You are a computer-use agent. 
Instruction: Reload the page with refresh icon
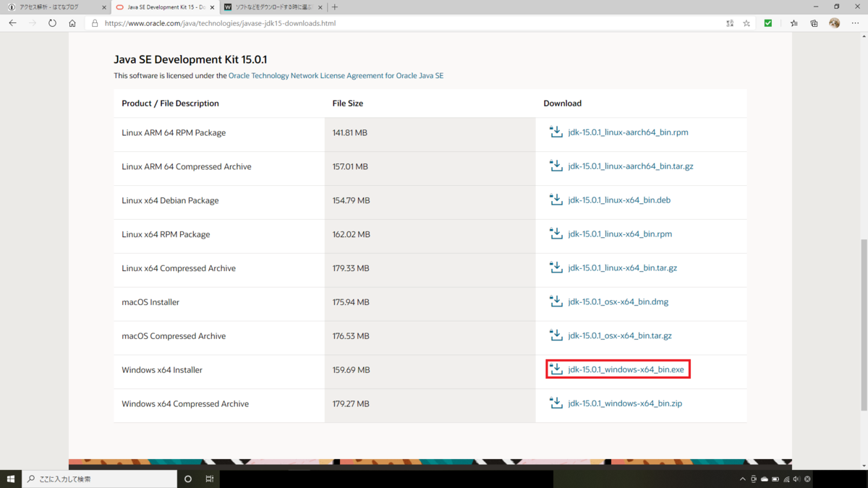point(52,23)
